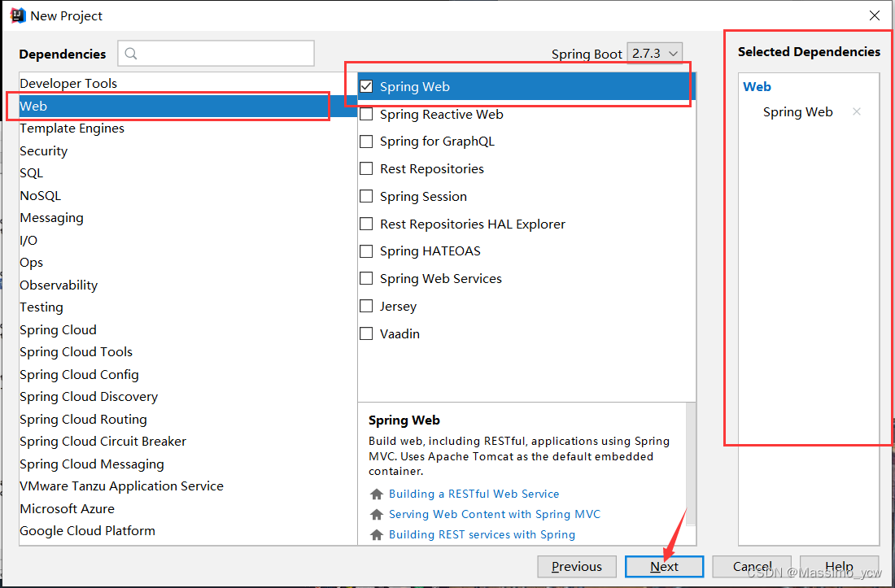Tick Spring Web Services checkbox

366,279
